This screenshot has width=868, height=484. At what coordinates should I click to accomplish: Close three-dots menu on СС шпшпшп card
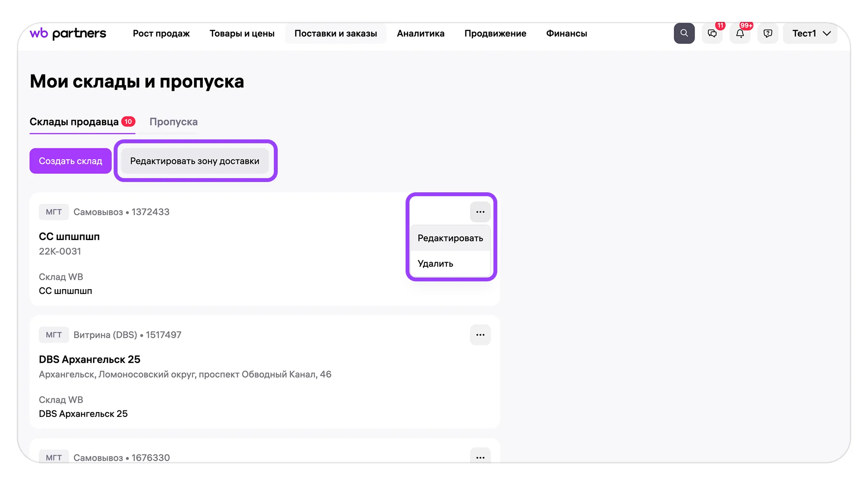pos(480,212)
